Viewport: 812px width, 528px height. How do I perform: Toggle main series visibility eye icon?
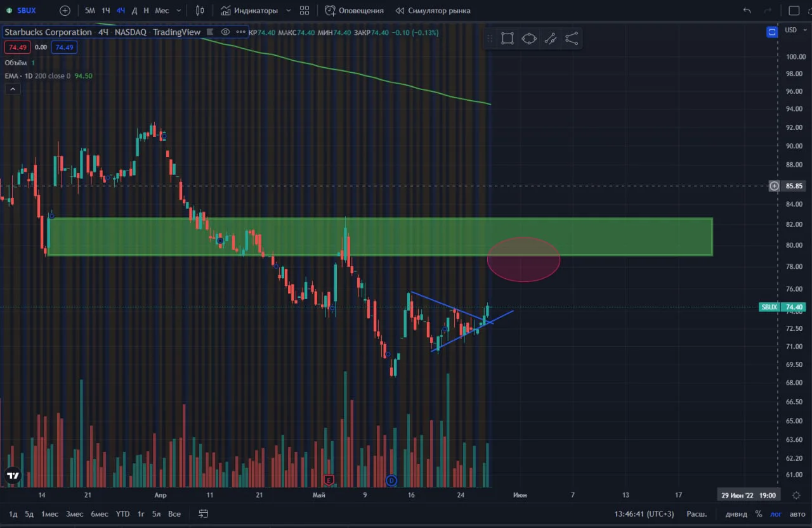[225, 32]
